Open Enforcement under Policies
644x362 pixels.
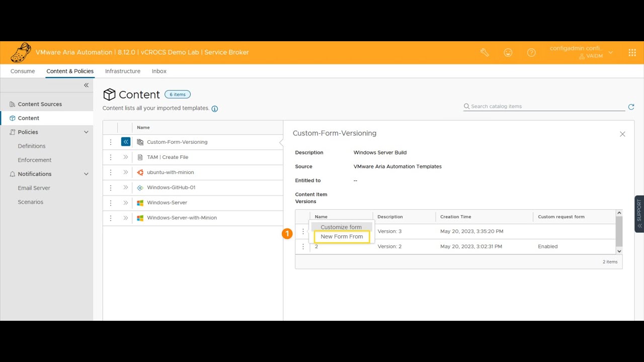[x=35, y=160]
